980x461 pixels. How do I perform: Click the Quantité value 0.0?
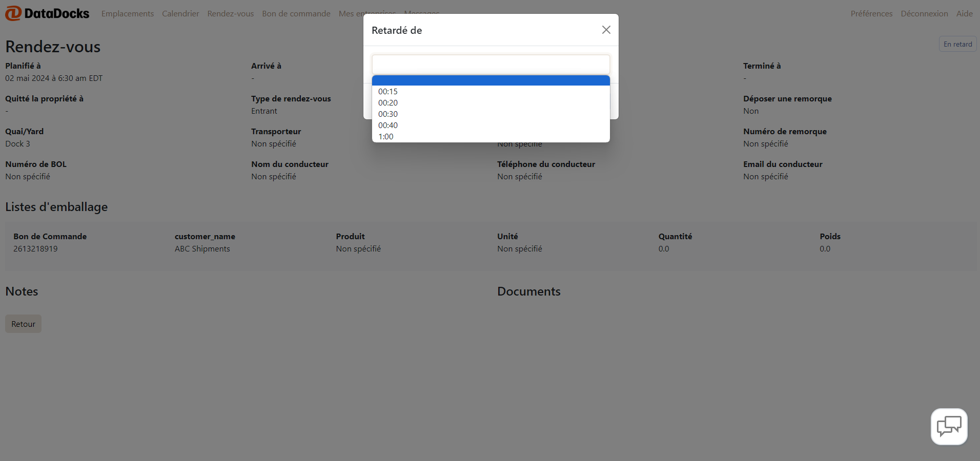coord(664,248)
